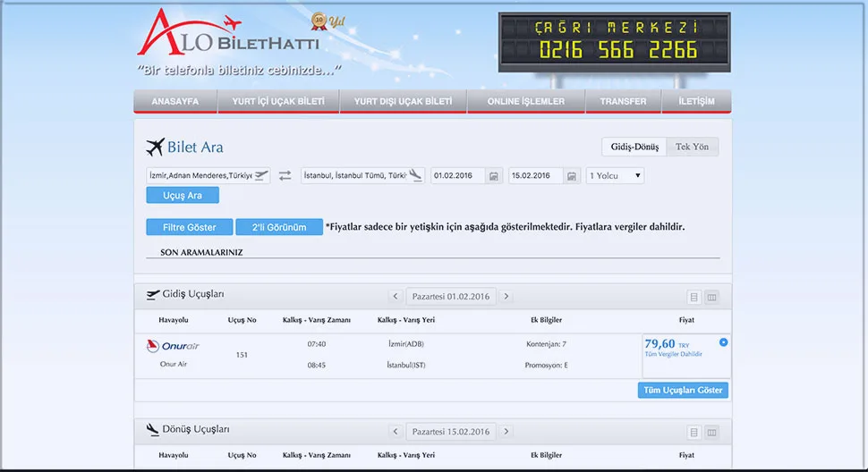Open departure date calendar icon for 01.02.2016
This screenshot has height=472, width=868.
[494, 176]
